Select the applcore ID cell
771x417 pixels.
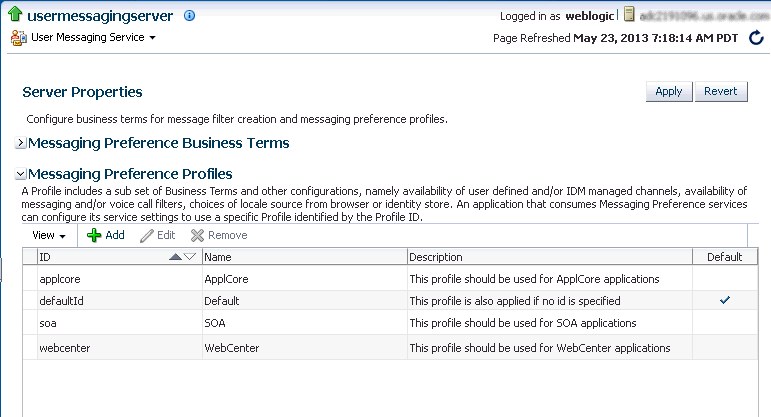(x=119, y=279)
